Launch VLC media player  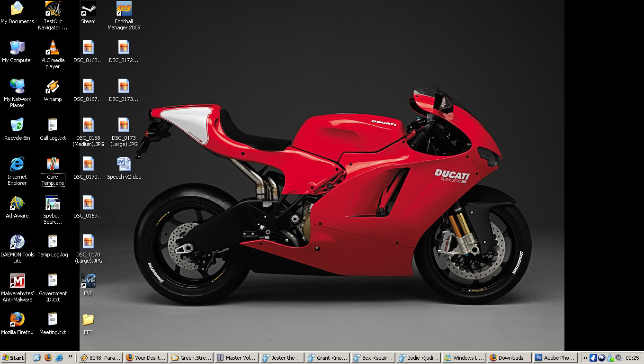click(53, 49)
